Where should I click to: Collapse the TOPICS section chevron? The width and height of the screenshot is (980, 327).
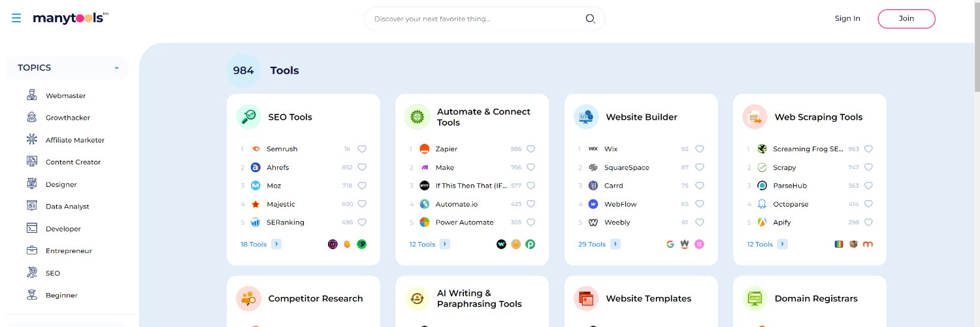(116, 68)
